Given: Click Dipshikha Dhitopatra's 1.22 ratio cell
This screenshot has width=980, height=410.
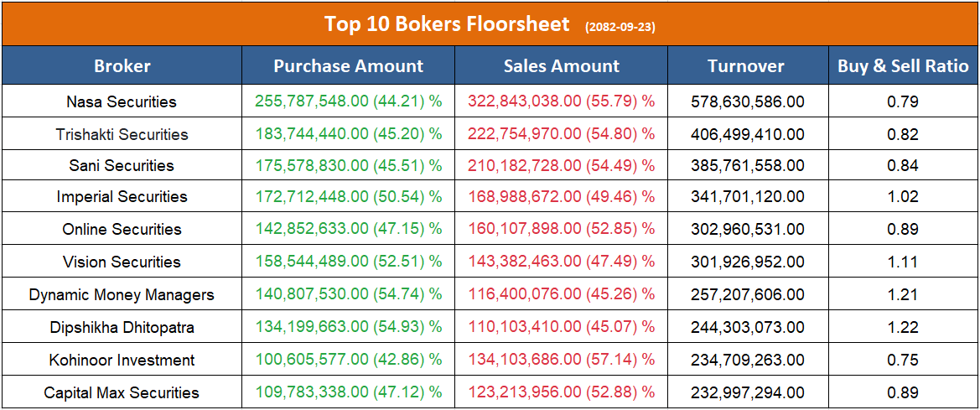Looking at the screenshot, I should [x=903, y=328].
